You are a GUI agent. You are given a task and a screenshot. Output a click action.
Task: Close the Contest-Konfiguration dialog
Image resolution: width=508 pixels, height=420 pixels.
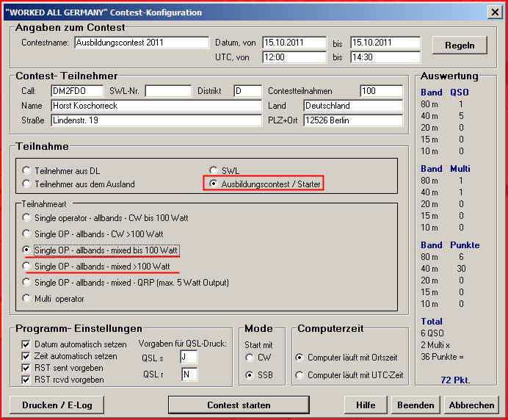point(495,12)
